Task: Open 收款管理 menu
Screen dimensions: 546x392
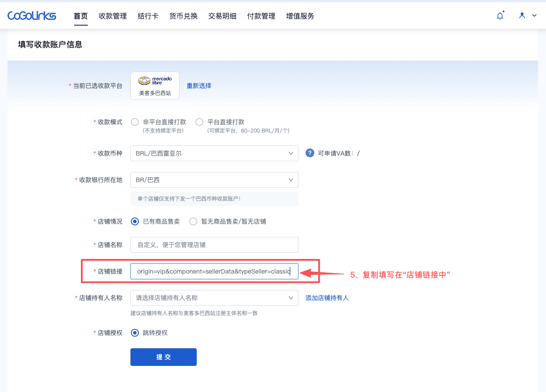Action: (x=113, y=16)
